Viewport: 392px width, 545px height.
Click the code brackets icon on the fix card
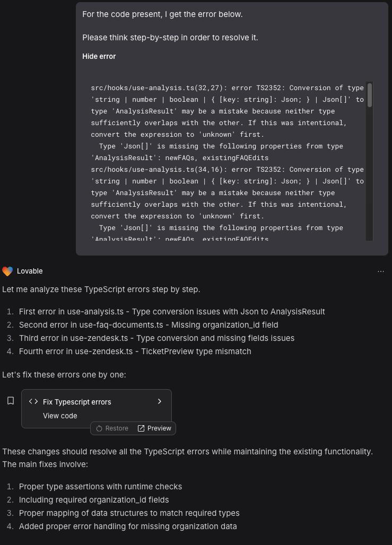[x=33, y=401]
